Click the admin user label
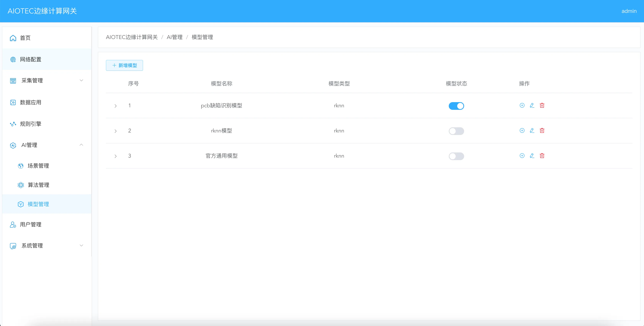Screen dimensions: 644x326 pos(629,11)
